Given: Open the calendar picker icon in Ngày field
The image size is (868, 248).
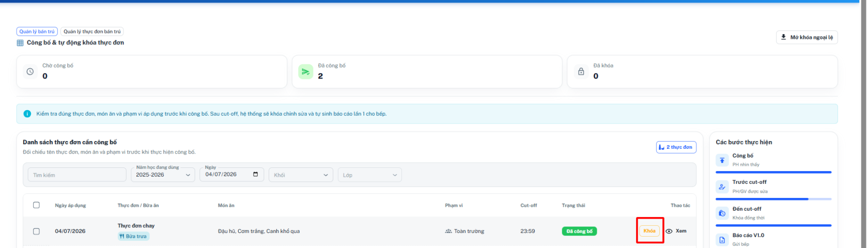Looking at the screenshot, I should 256,174.
